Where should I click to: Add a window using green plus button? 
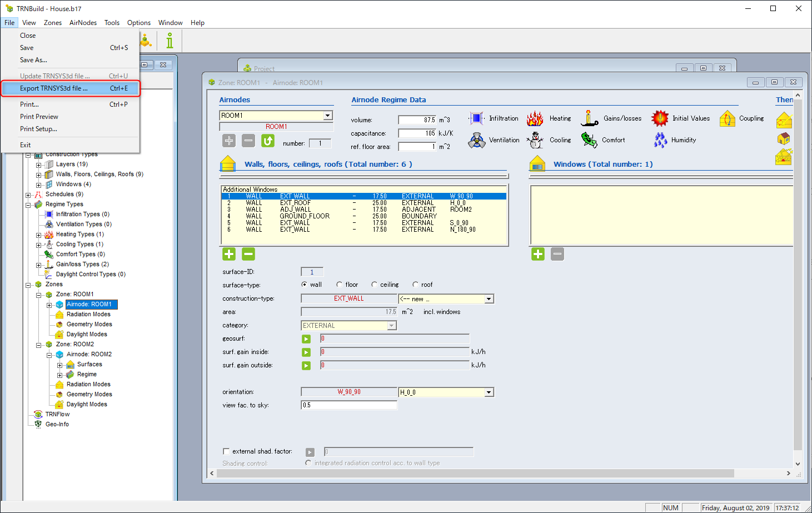538,254
